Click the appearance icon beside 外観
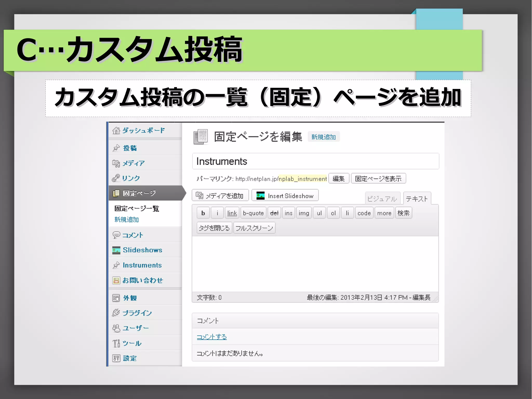Screen dimensions: 532x399 point(116,298)
